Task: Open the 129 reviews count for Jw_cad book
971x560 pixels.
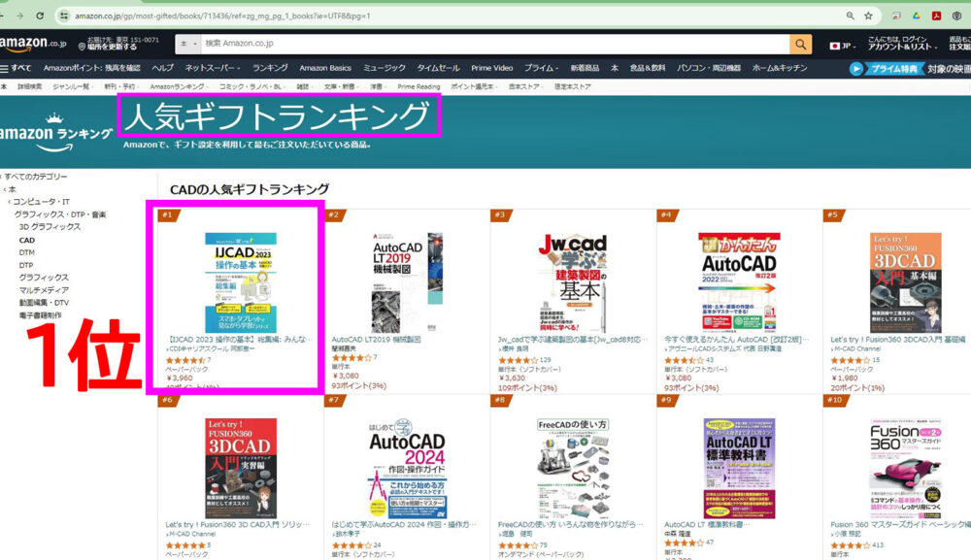Action: tap(545, 360)
